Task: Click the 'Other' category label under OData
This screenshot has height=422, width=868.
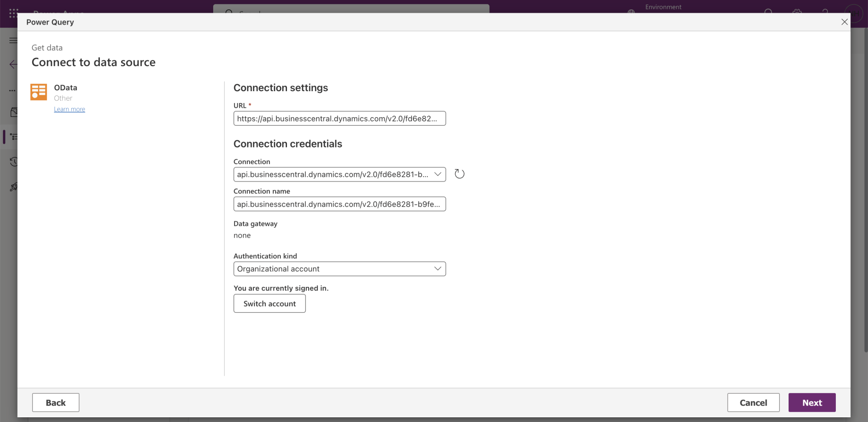Action: pyautogui.click(x=63, y=98)
